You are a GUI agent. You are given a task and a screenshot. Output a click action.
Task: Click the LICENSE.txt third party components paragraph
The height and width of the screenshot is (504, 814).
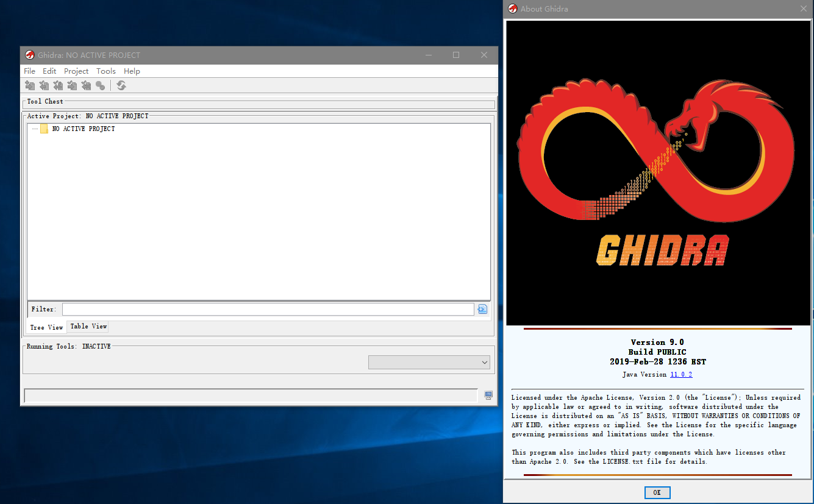pos(649,457)
